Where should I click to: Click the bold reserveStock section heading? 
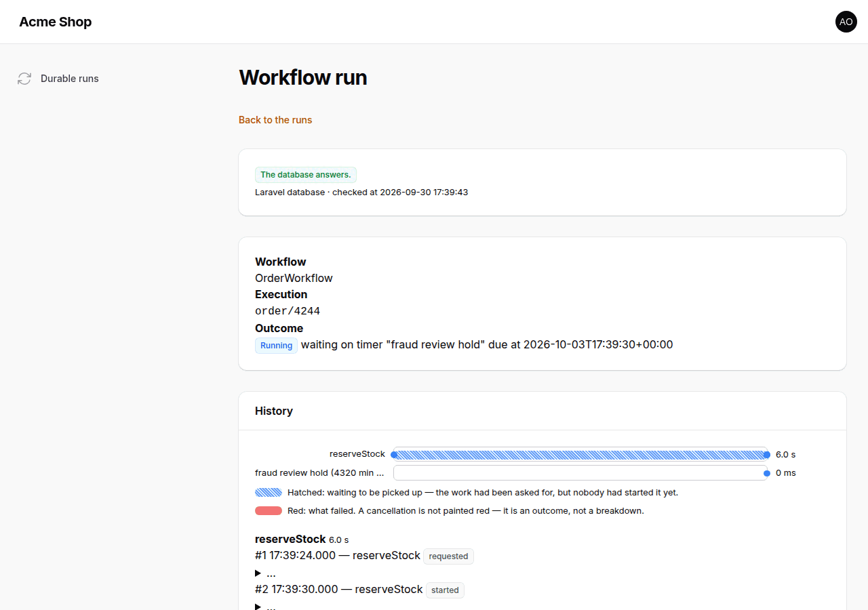tap(290, 540)
